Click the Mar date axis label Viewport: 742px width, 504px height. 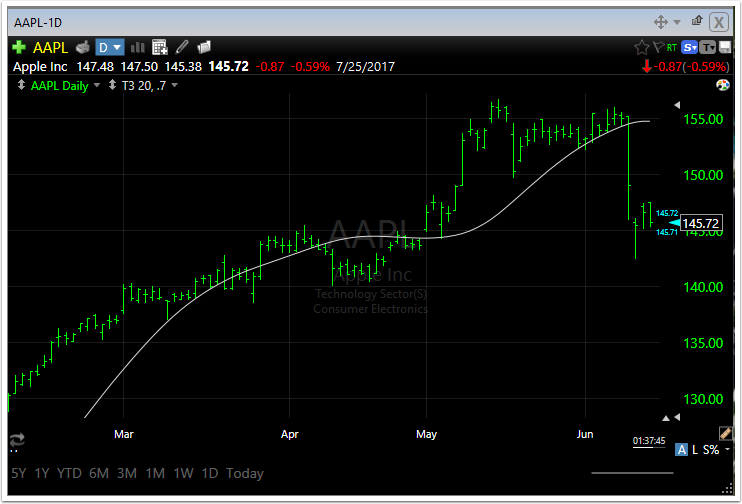click(124, 434)
